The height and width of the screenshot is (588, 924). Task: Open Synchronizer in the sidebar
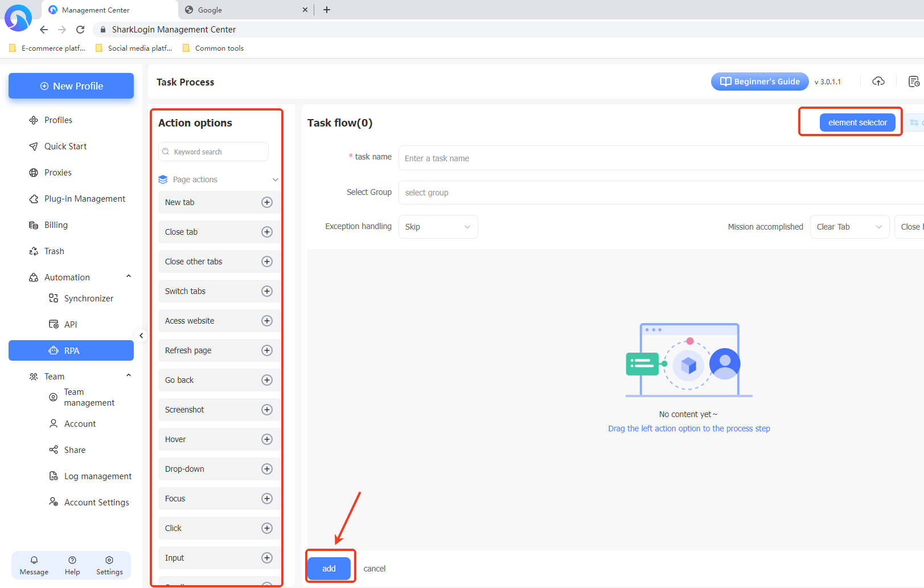pos(88,299)
